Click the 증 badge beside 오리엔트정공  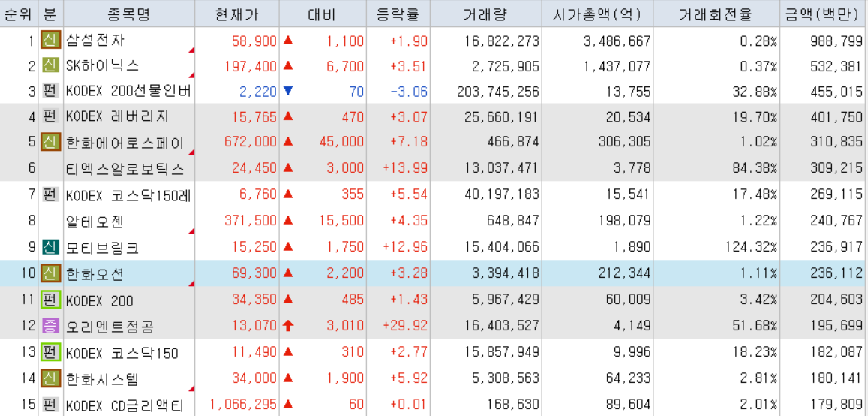[x=50, y=326]
